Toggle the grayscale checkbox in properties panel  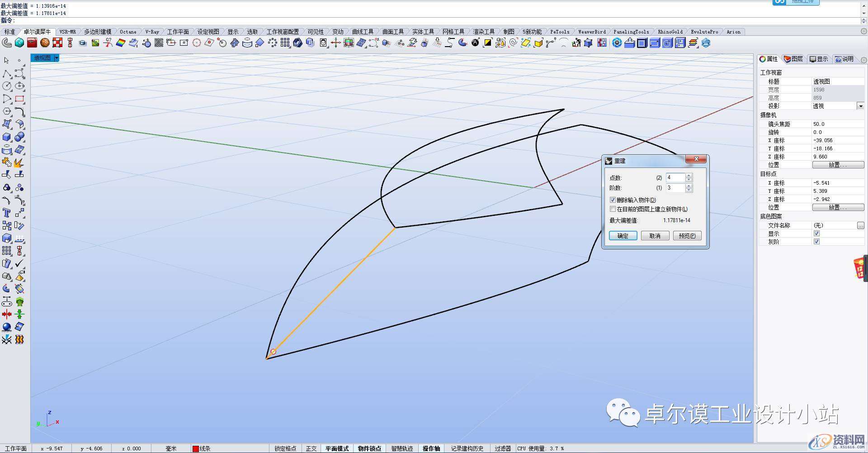tap(816, 242)
